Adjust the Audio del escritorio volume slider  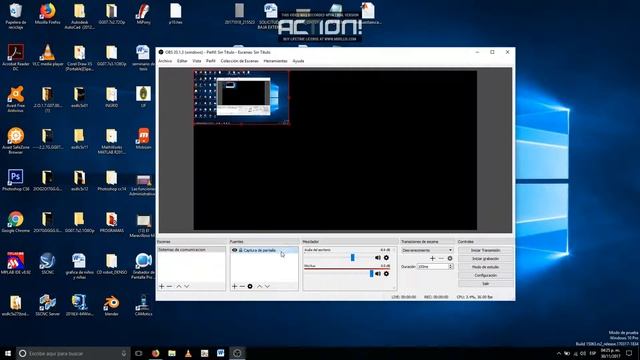353,258
